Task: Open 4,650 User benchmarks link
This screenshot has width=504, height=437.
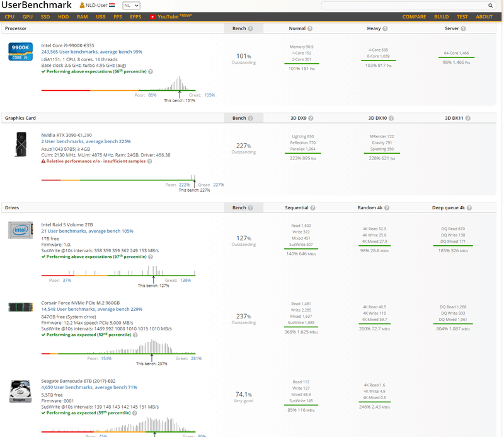Action: pyautogui.click(x=89, y=387)
